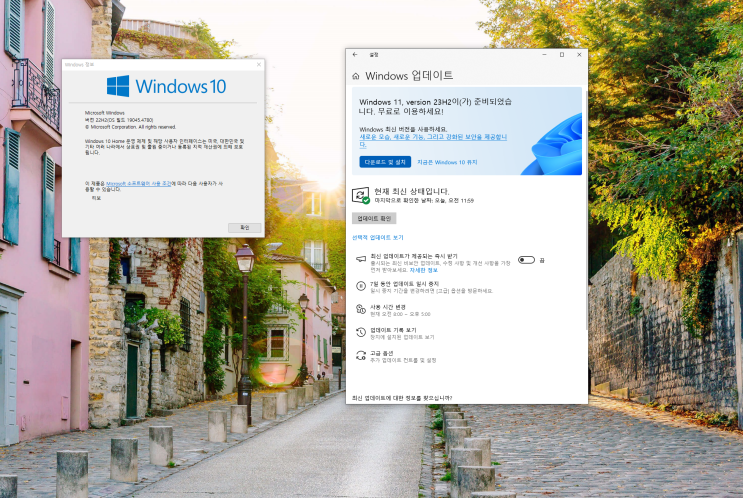Open 자세한 정보 link under latest updates
The width and height of the screenshot is (743, 498).
[424, 270]
